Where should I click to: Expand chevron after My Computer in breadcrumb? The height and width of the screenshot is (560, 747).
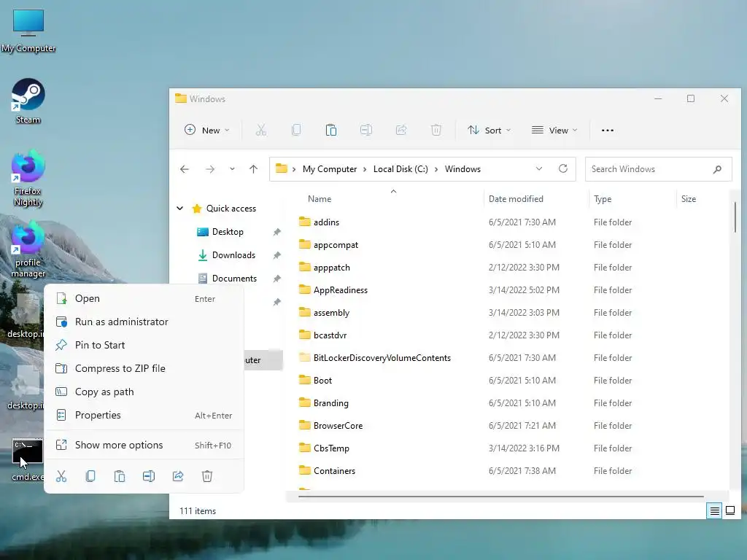[365, 169]
